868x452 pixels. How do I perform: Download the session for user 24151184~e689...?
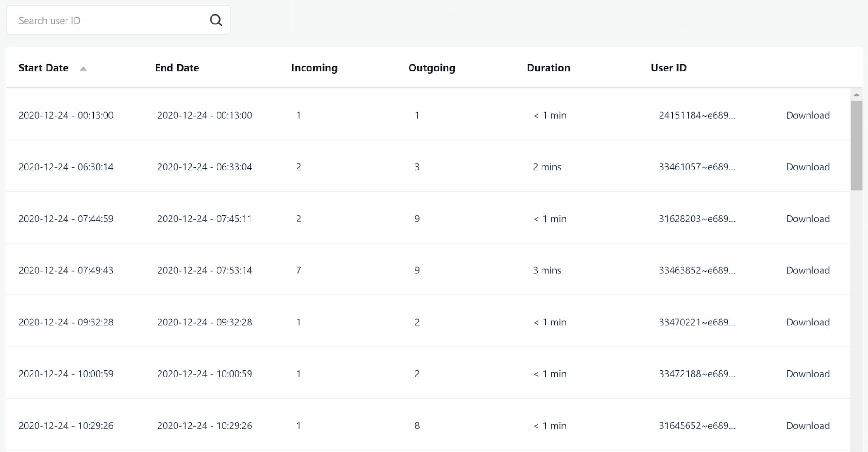click(808, 115)
